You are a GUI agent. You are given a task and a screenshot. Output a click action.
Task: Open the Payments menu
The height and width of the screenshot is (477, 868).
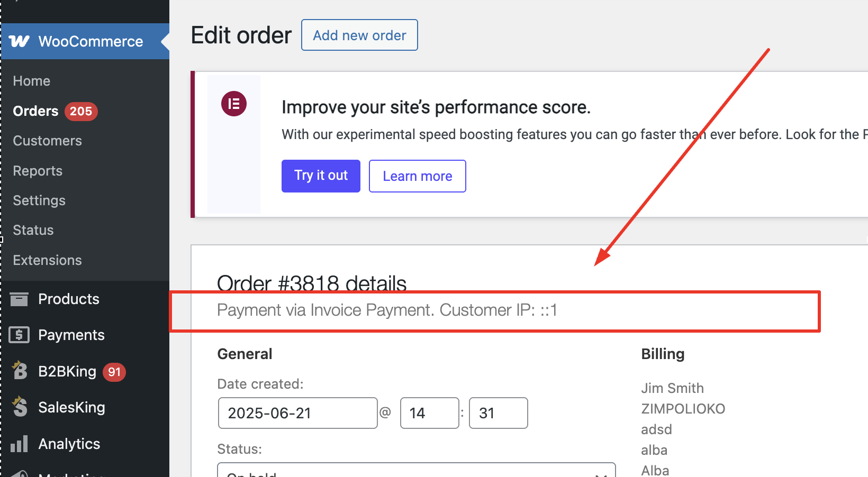coord(71,335)
